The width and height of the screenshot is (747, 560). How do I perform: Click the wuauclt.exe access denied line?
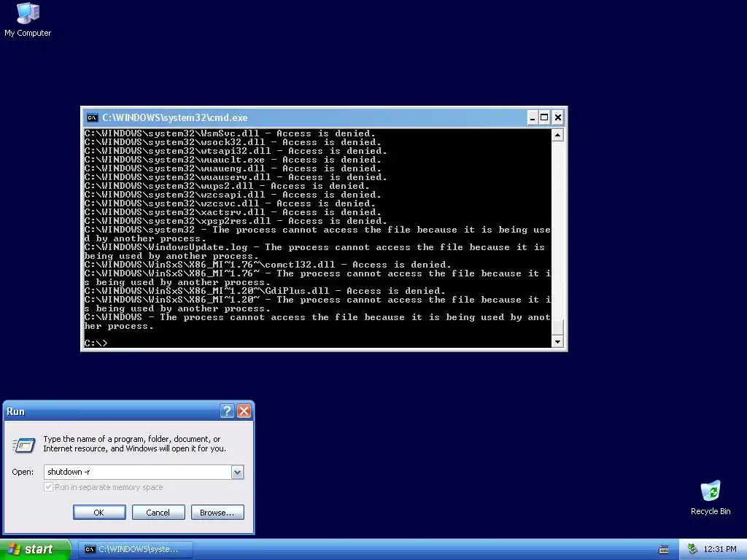pyautogui.click(x=233, y=160)
